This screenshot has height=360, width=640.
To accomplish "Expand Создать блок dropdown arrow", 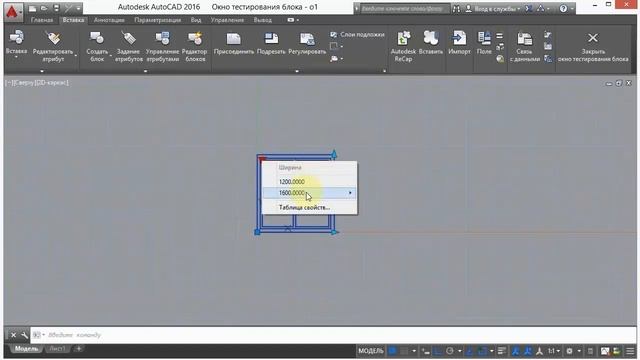I will 111,56.
